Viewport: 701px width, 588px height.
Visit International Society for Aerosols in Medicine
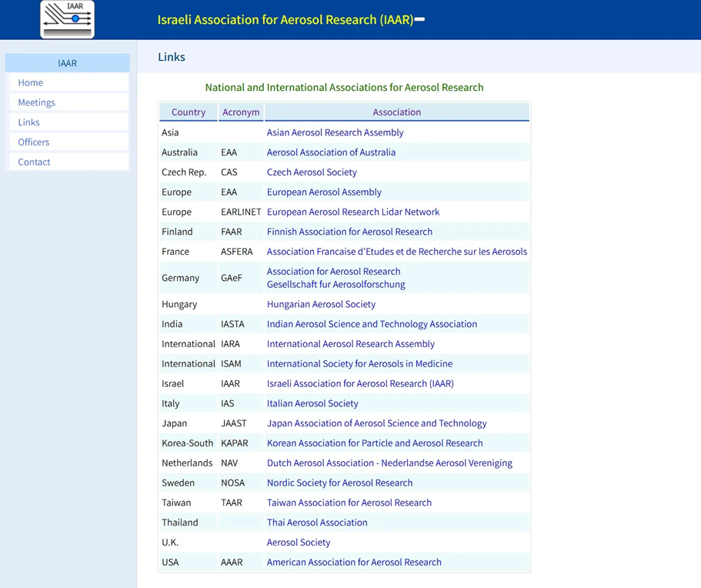[359, 363]
